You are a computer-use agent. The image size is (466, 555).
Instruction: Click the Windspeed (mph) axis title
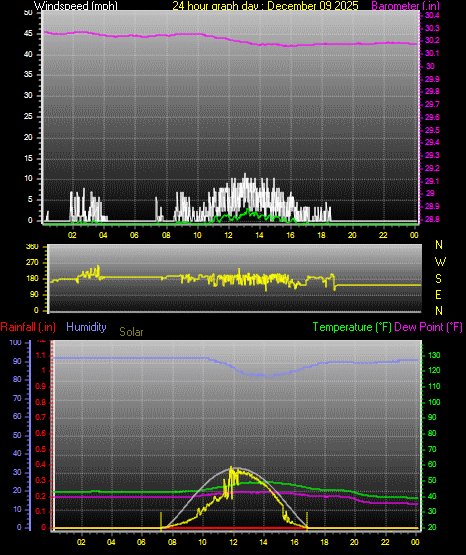[75, 5]
